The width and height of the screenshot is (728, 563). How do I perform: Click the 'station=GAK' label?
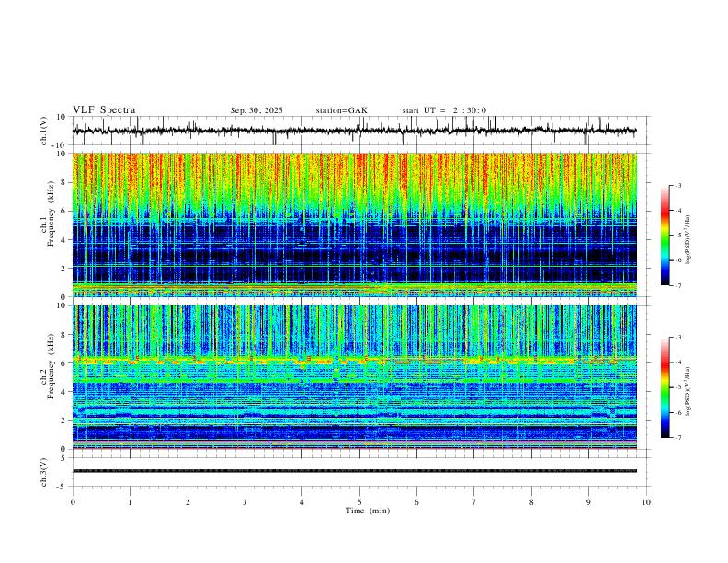tap(341, 110)
